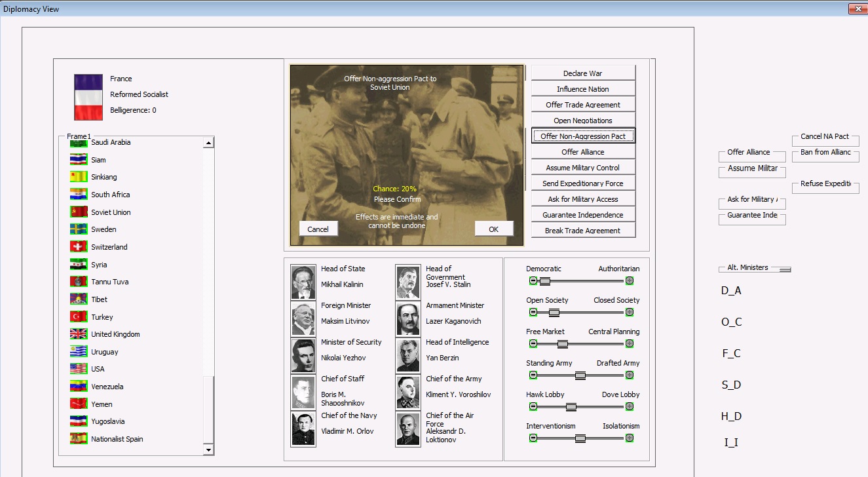
Task: Click Cancel on the pact confirmation
Action: [x=318, y=229]
